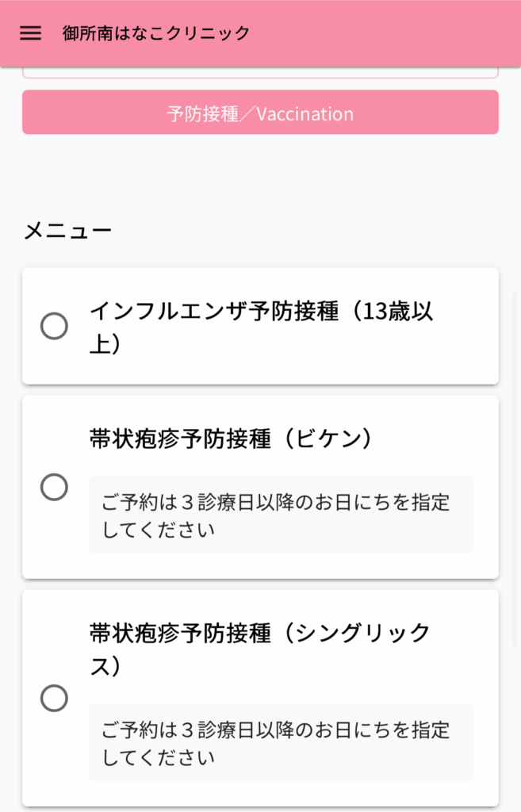The width and height of the screenshot is (521, 812).
Task: Choose the 帯状疱疹予防接種（ビケン） radio button
Action: (54, 487)
